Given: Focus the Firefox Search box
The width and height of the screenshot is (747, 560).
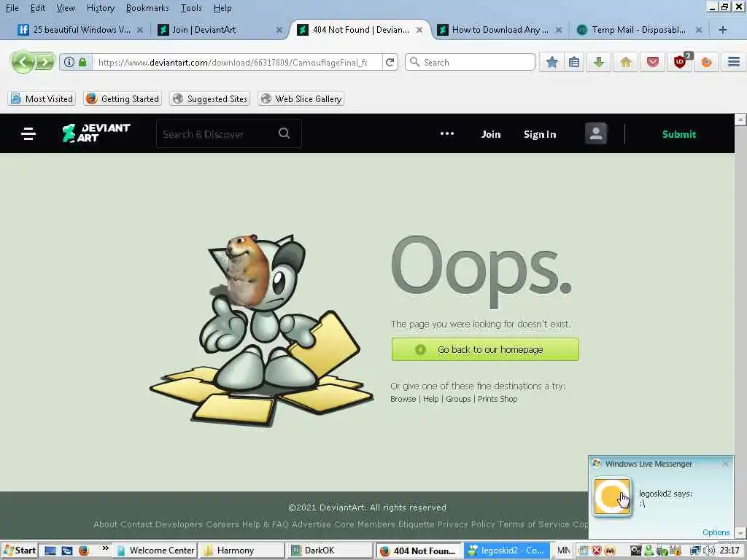Looking at the screenshot, I should (x=470, y=62).
